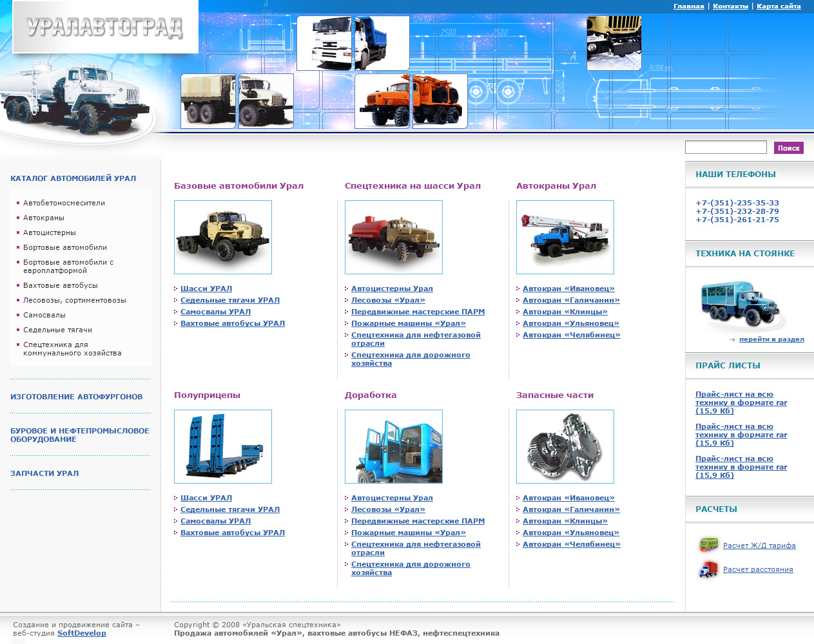Open Лесовозы, сортиментовозы in the catalog

(75, 300)
